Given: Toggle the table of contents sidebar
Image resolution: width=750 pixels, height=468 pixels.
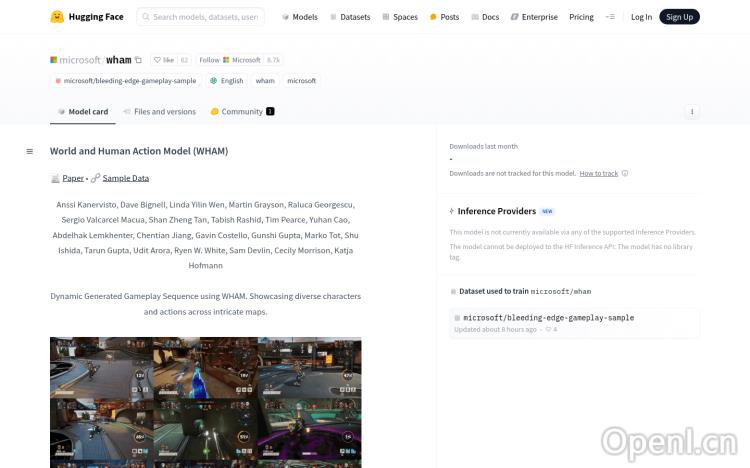Looking at the screenshot, I should [x=30, y=152].
